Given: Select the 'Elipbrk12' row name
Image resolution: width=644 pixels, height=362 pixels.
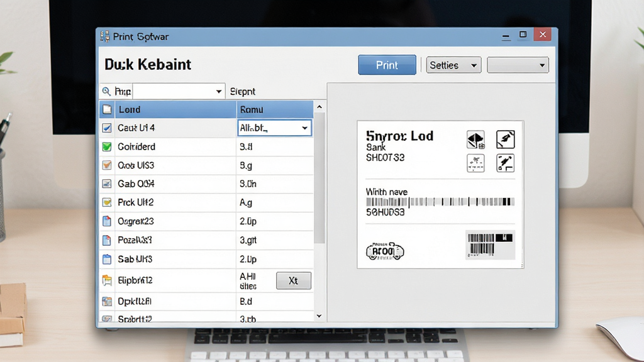Looking at the screenshot, I should pos(135,280).
